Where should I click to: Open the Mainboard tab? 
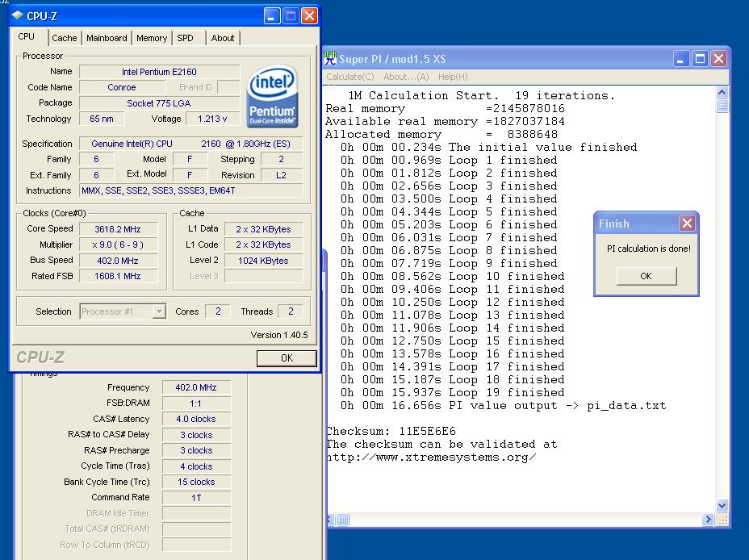point(107,38)
